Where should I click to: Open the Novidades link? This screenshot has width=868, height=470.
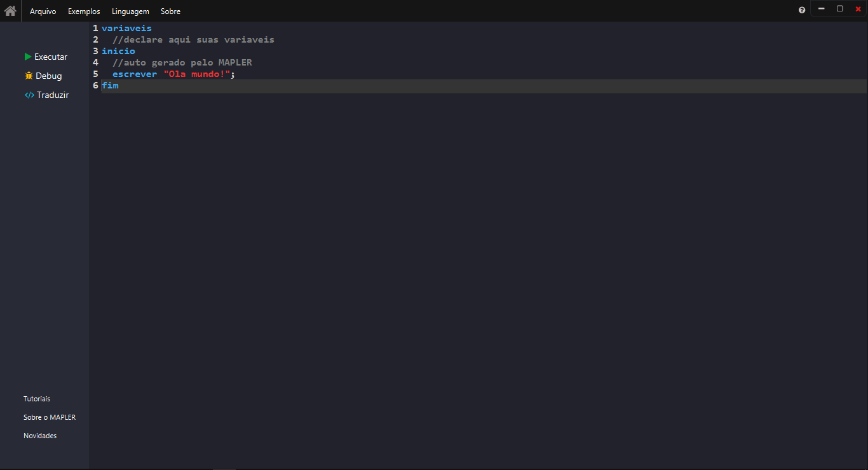coord(40,436)
